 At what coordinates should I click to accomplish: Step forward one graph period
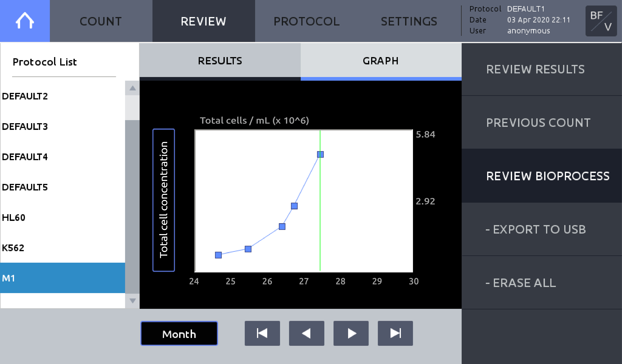point(351,333)
